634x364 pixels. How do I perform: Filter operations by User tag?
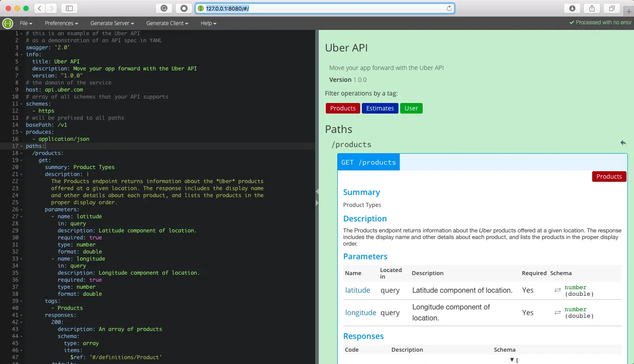pyautogui.click(x=411, y=108)
